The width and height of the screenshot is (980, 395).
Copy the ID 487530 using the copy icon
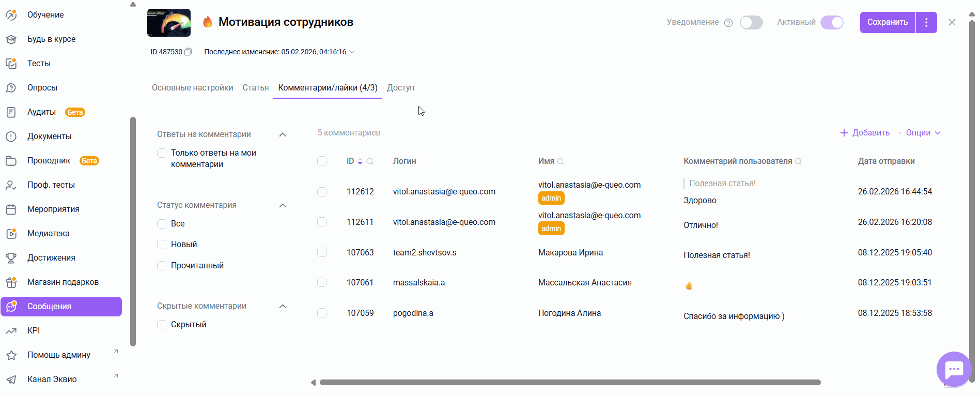189,52
